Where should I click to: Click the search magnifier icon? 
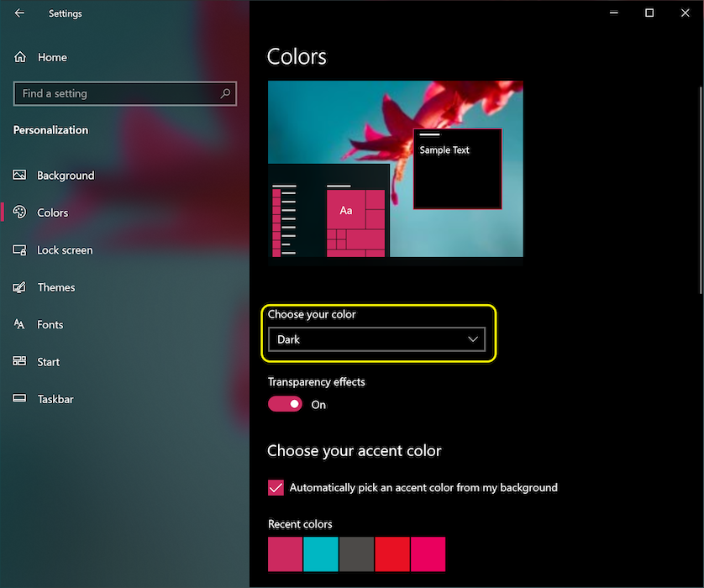pyautogui.click(x=225, y=94)
